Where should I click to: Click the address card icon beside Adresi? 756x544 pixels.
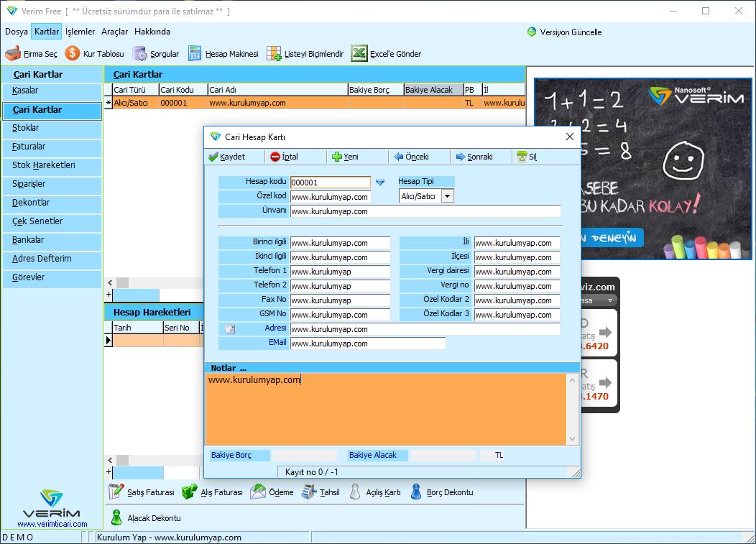[x=230, y=329]
